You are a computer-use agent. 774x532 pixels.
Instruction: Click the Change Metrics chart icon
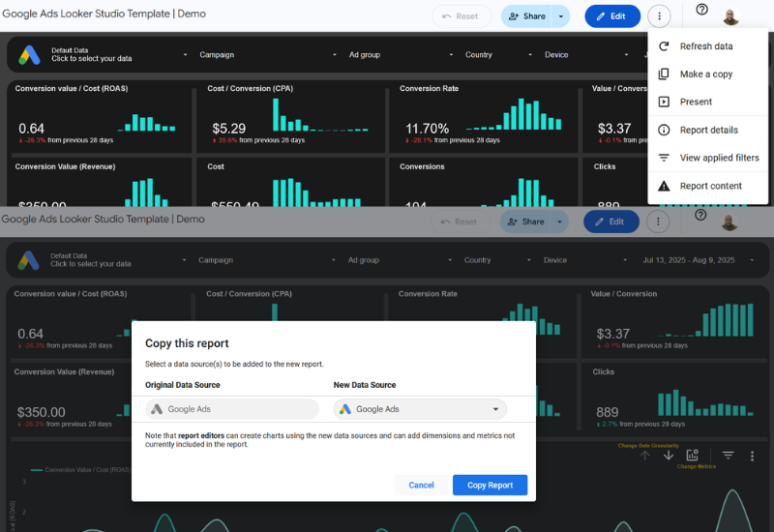pyautogui.click(x=693, y=455)
